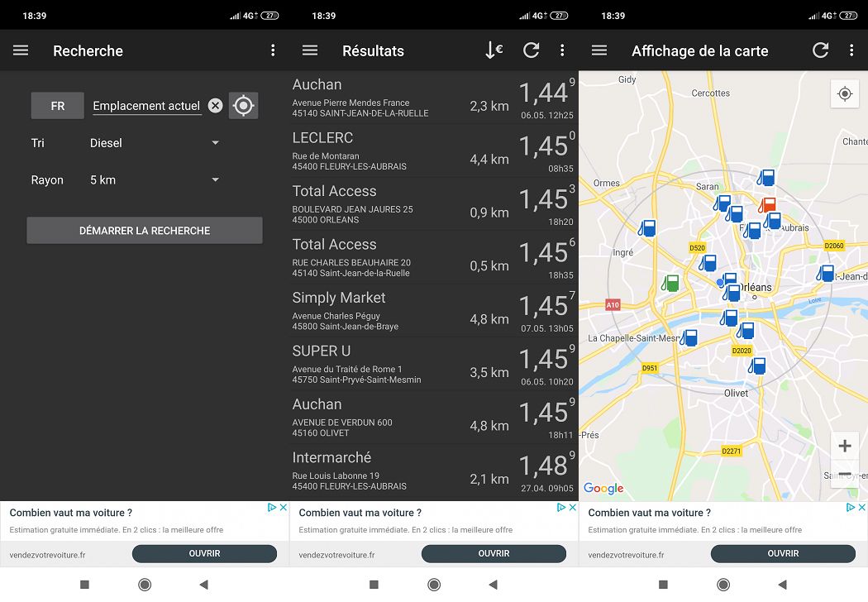Image resolution: width=868 pixels, height=602 pixels.
Task: Select the station marker near La Chapelle-Saint-Mesmin
Action: coord(689,337)
